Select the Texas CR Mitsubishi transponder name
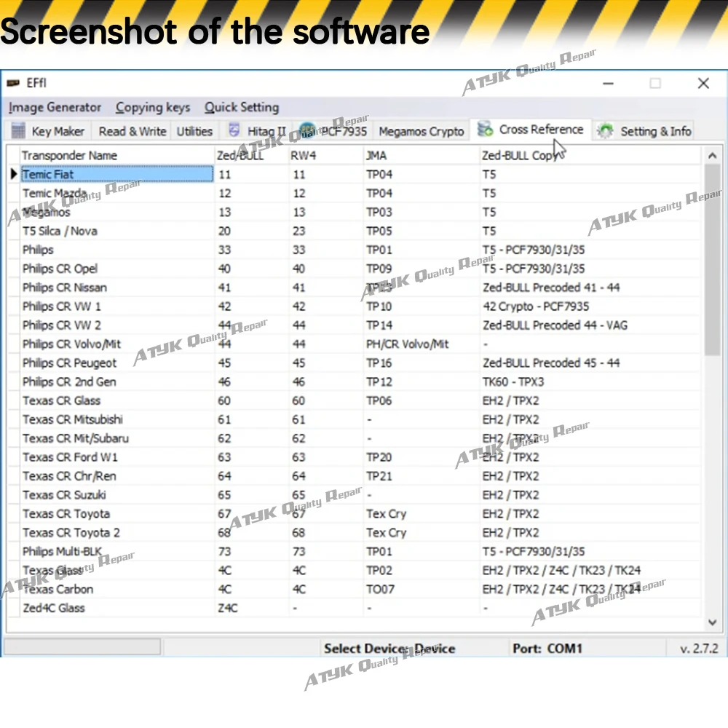This screenshot has width=728, height=728. 72,420
